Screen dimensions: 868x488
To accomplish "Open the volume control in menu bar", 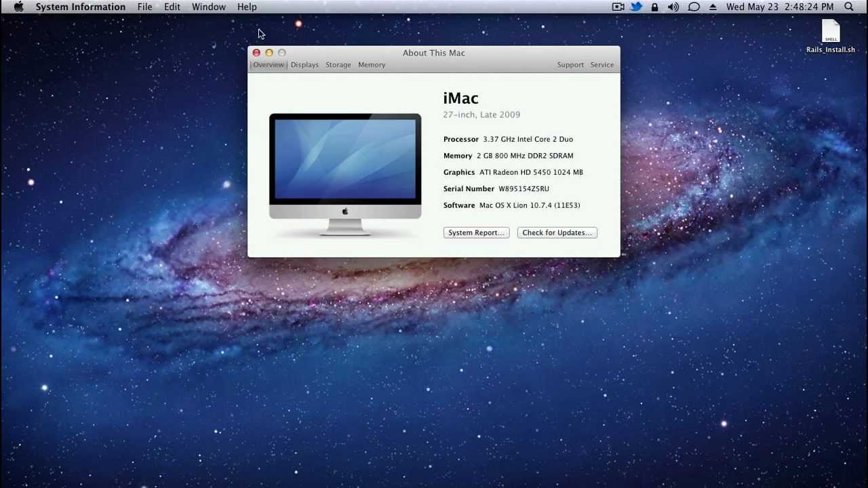I will (673, 7).
